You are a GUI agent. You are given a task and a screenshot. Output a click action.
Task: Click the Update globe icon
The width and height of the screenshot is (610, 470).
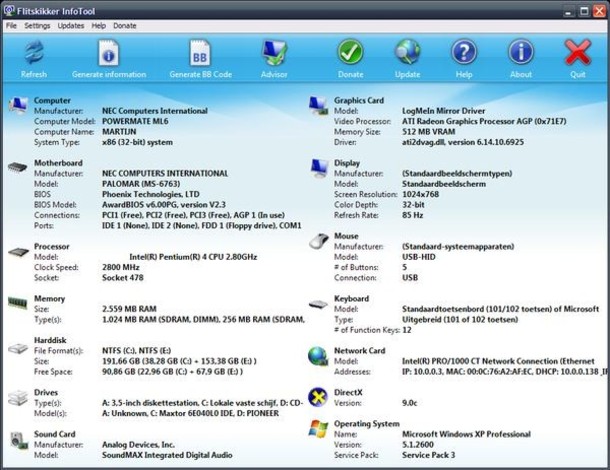407,52
